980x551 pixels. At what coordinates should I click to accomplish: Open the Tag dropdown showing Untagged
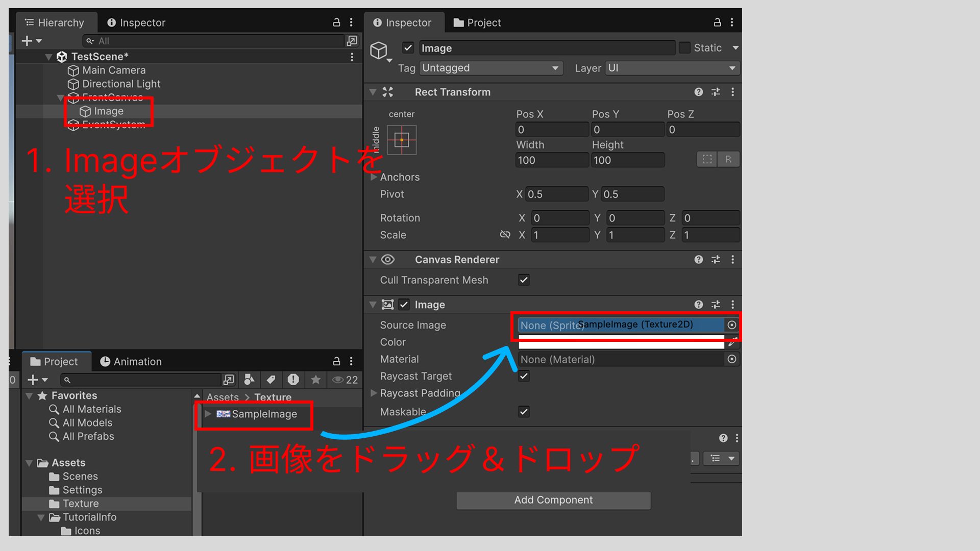(x=491, y=68)
